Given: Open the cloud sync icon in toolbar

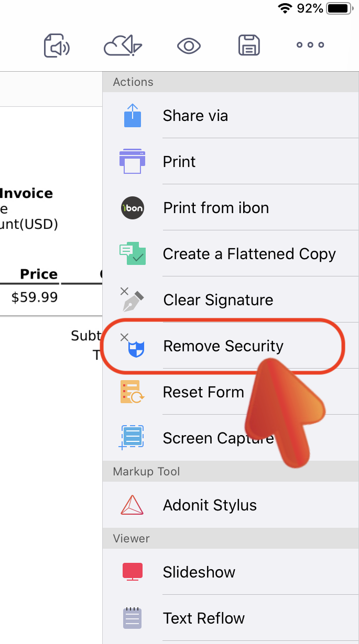Looking at the screenshot, I should tap(123, 46).
